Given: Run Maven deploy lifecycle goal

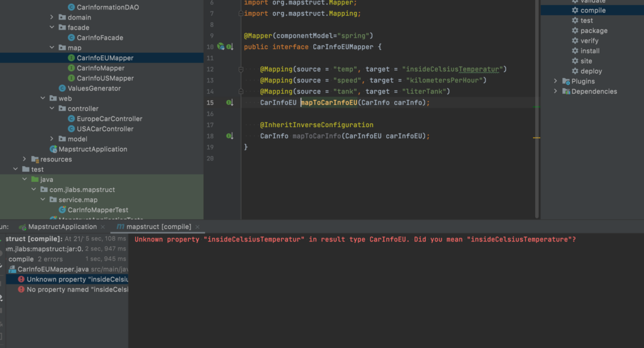Looking at the screenshot, I should 591,71.
